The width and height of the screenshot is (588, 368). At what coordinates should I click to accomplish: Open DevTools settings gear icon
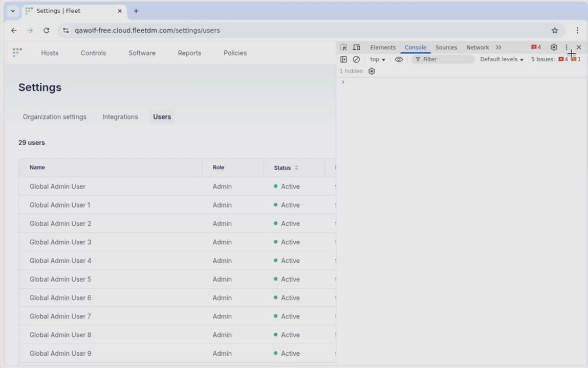tap(554, 47)
